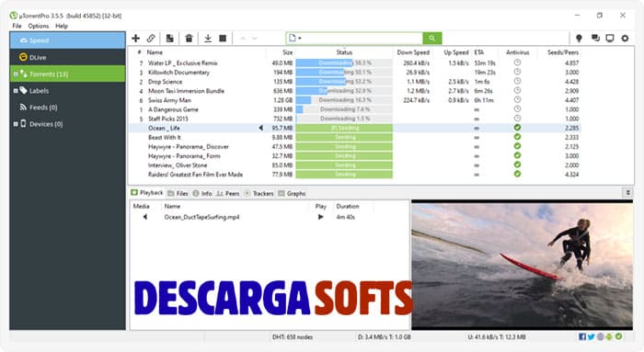
Task: Click the lightbulb icon in toolbar
Action: coord(579,39)
